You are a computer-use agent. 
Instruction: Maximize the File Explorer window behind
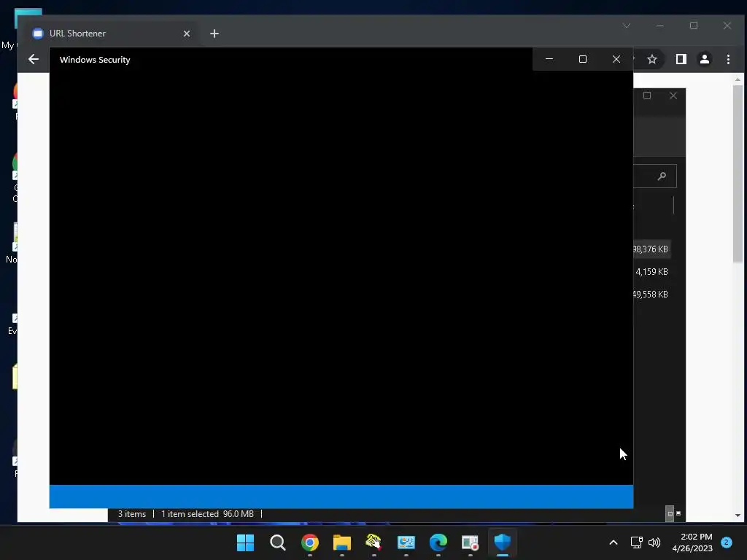pyautogui.click(x=647, y=96)
